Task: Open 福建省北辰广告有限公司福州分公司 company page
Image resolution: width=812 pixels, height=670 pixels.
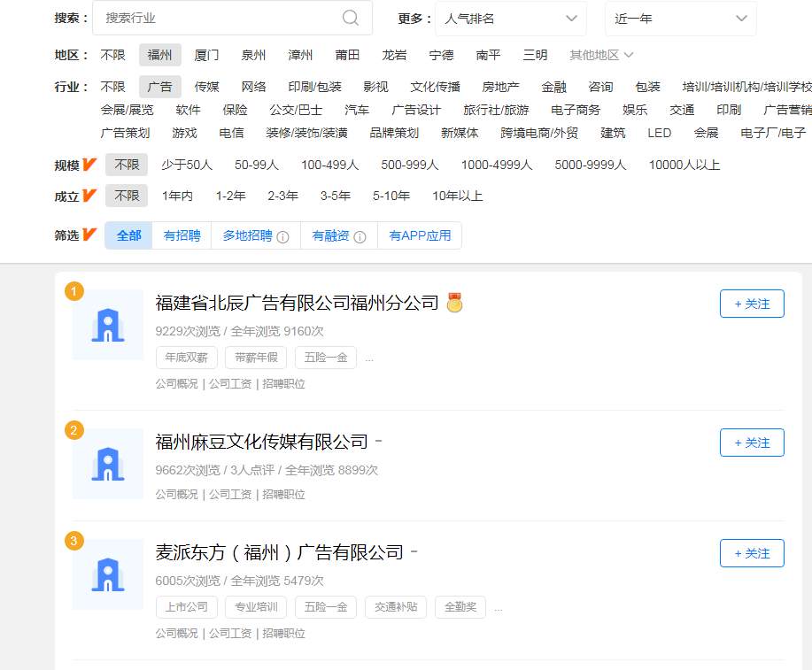Action: pos(298,303)
